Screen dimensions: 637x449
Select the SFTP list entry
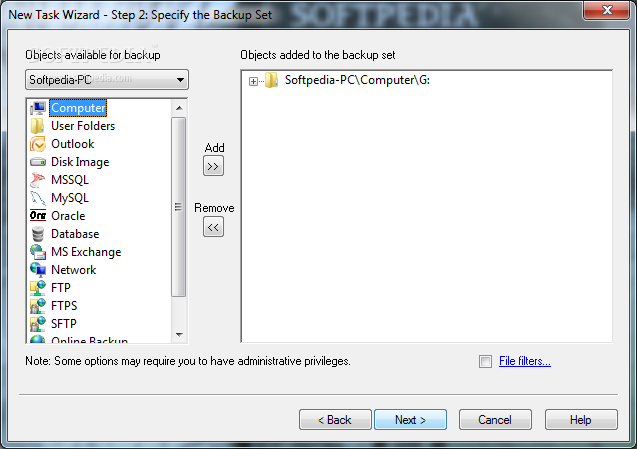point(64,324)
